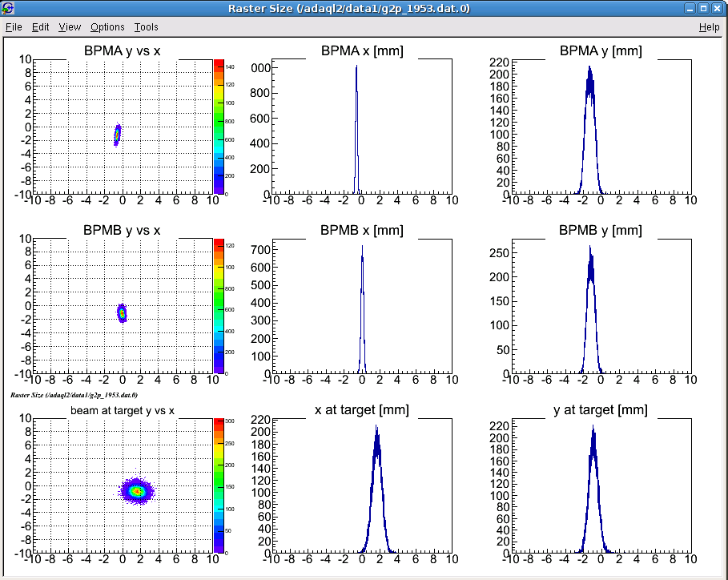Open the Tools menu
728x580 pixels.
point(147,27)
